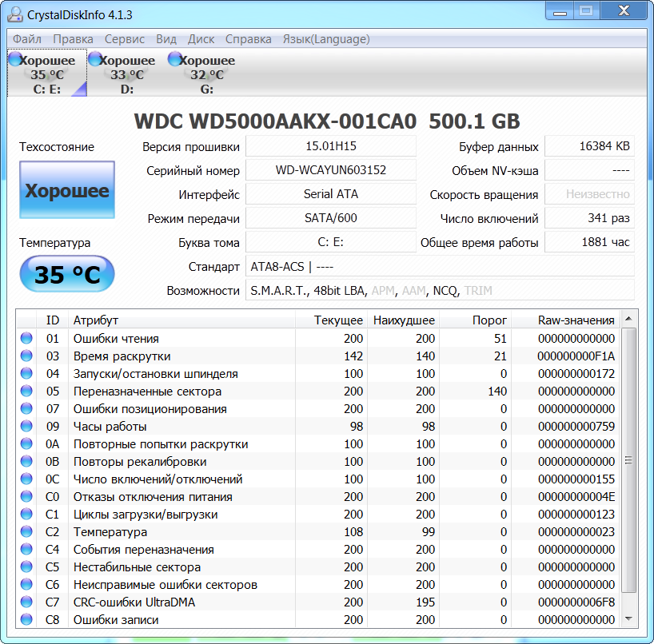The height and width of the screenshot is (644, 654).
Task: Click the features field with S.M.A.R.T.
Action: [x=440, y=290]
